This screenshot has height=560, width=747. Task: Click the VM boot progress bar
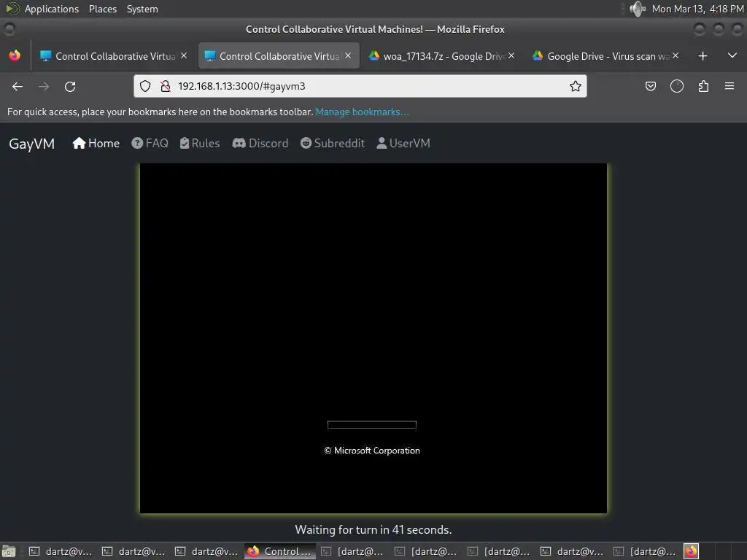pos(372,425)
